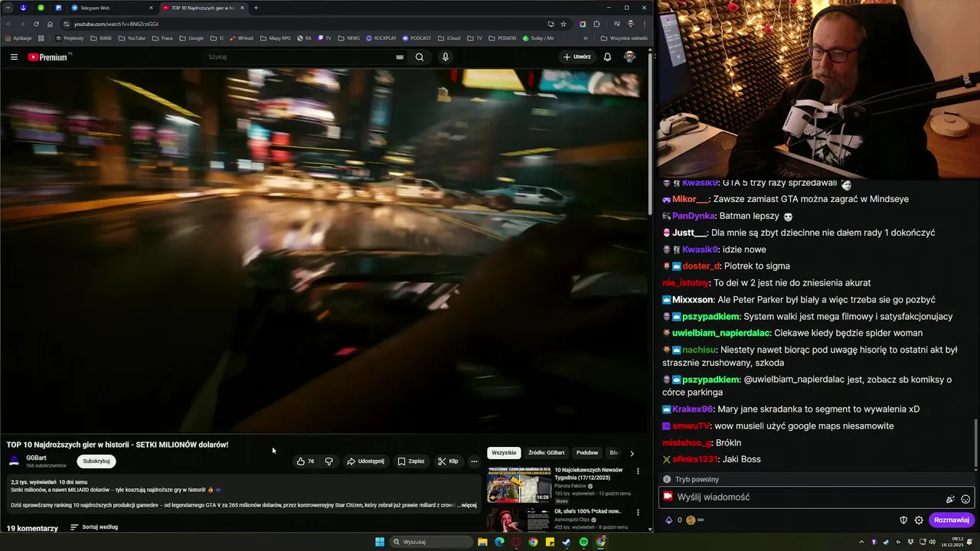
Task: Open menu for '10 Najciekawszych Newsów' suggestion
Action: coord(638,471)
